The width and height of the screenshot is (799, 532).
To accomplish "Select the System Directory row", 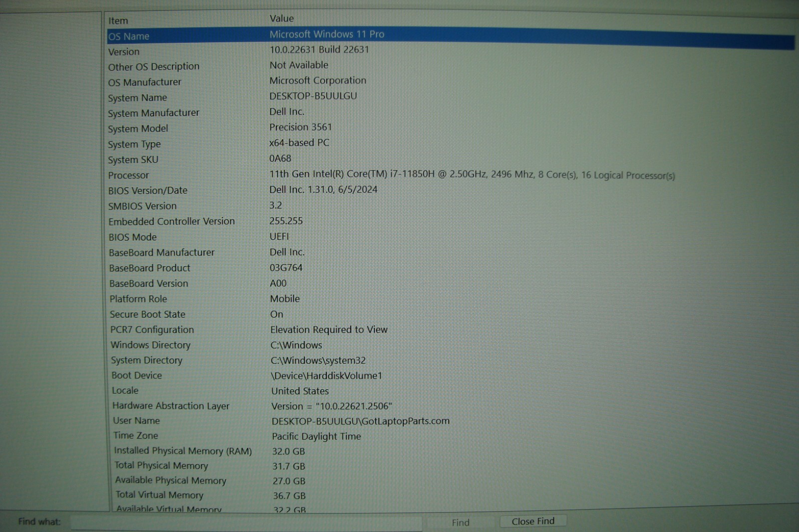I will [146, 360].
